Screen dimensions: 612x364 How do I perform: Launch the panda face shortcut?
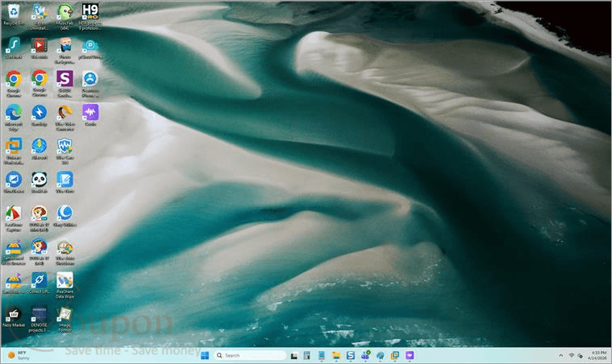point(39,182)
